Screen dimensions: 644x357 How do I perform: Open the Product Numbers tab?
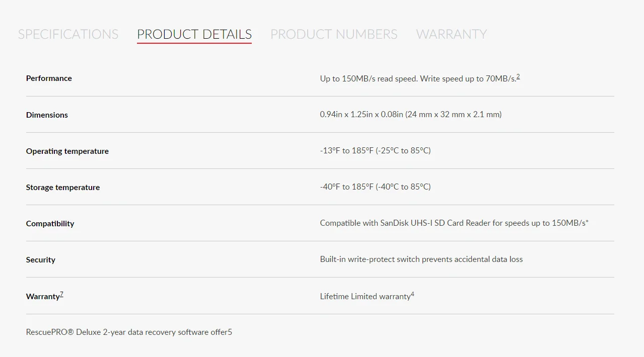(334, 34)
